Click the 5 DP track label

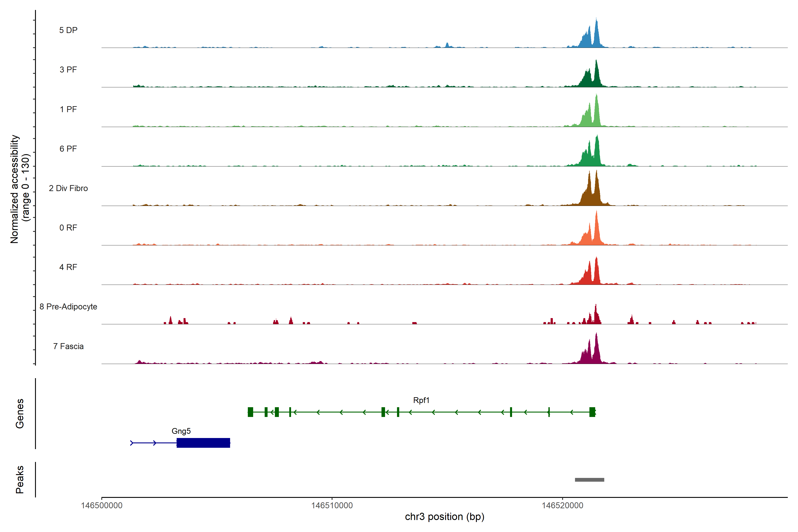click(x=68, y=30)
